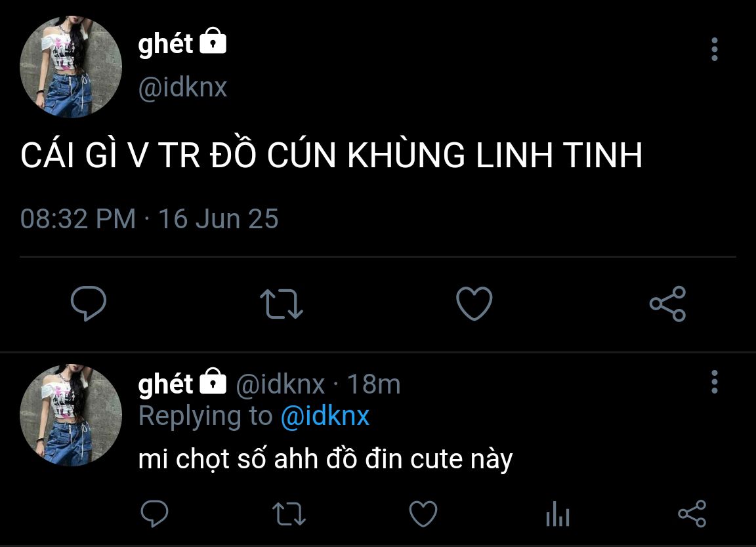Share the main tweet
This screenshot has height=547, width=756.
point(668,304)
